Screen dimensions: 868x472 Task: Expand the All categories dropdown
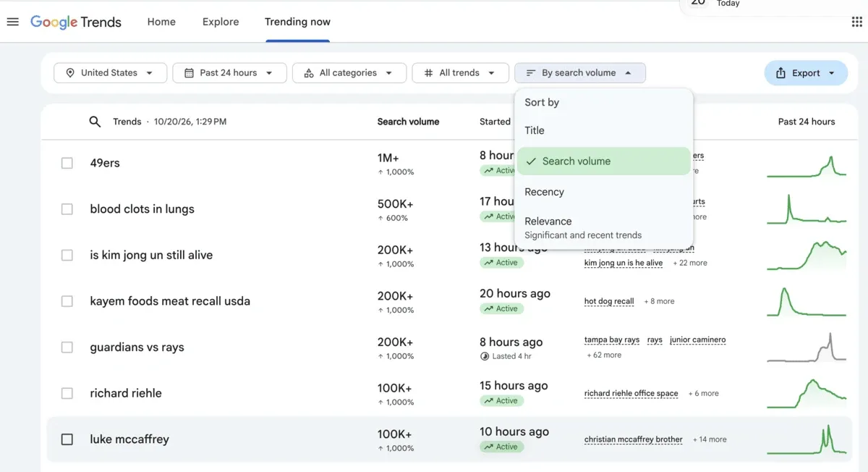[x=349, y=73]
